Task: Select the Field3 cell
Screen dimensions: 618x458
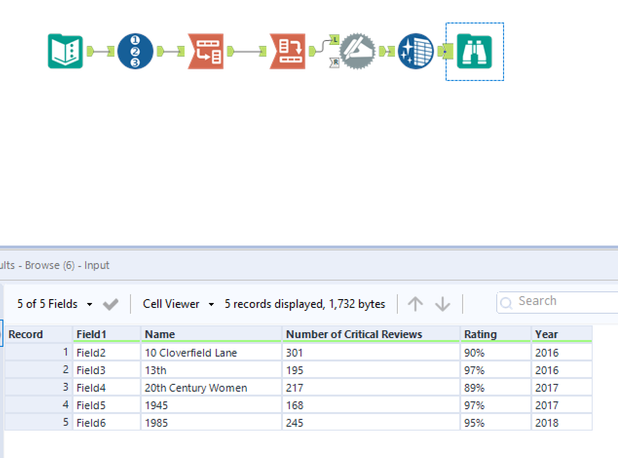Action: click(107, 370)
